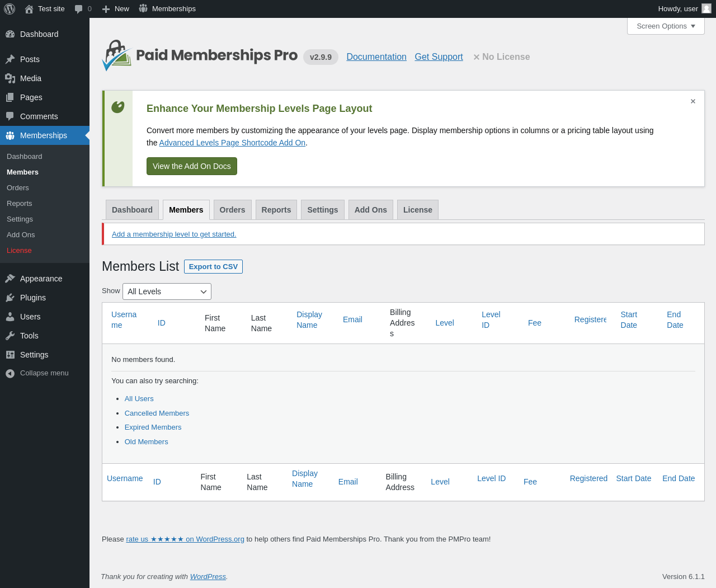
Task: Sort by Fee column in header row
Action: pyautogui.click(x=535, y=323)
